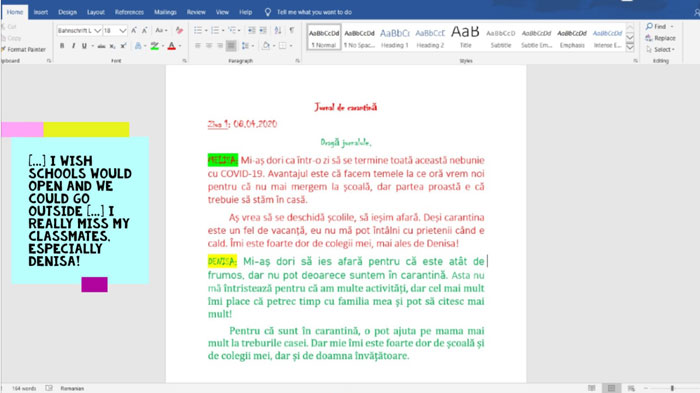Show paragraph marks with pilcrow icon
Image resolution: width=700 pixels, height=393 pixels.
click(292, 30)
